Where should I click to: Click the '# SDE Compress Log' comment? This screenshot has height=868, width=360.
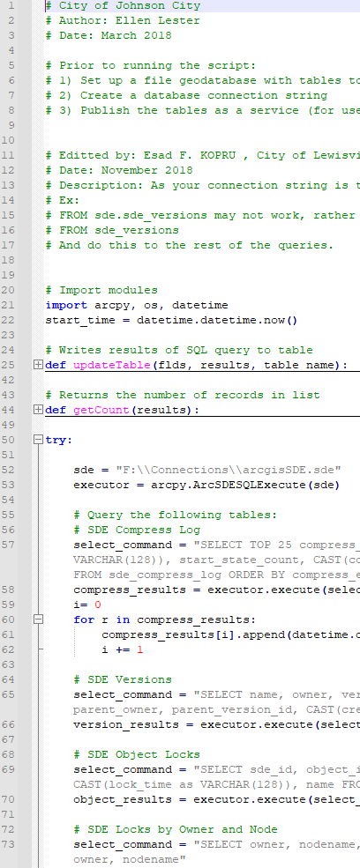click(137, 530)
